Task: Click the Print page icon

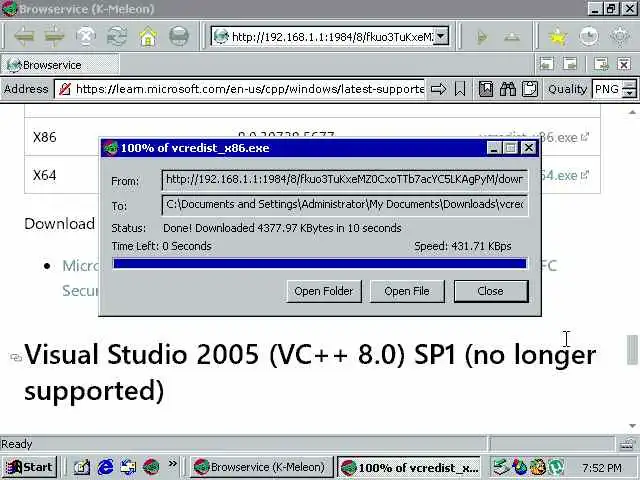Action: click(179, 37)
